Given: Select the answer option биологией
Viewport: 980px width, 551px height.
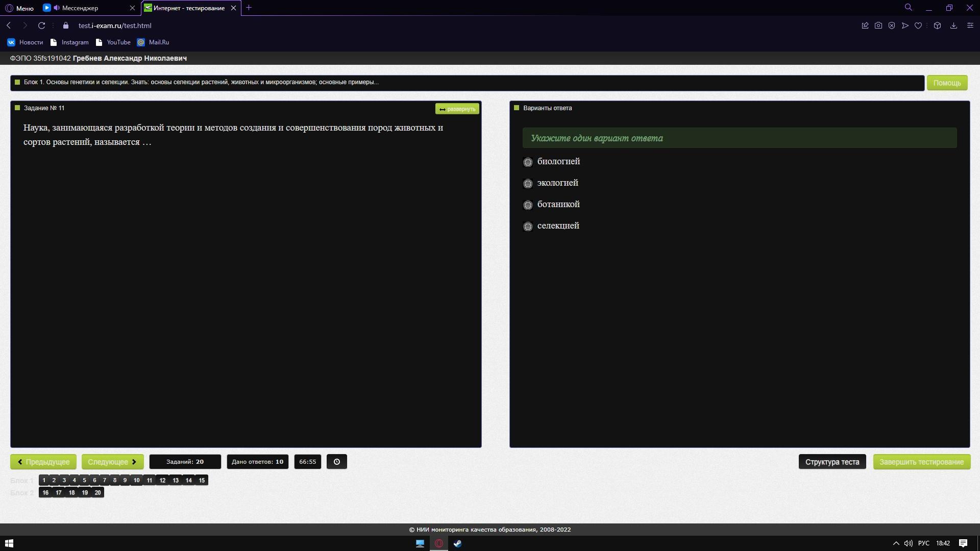Looking at the screenshot, I should click(x=528, y=162).
